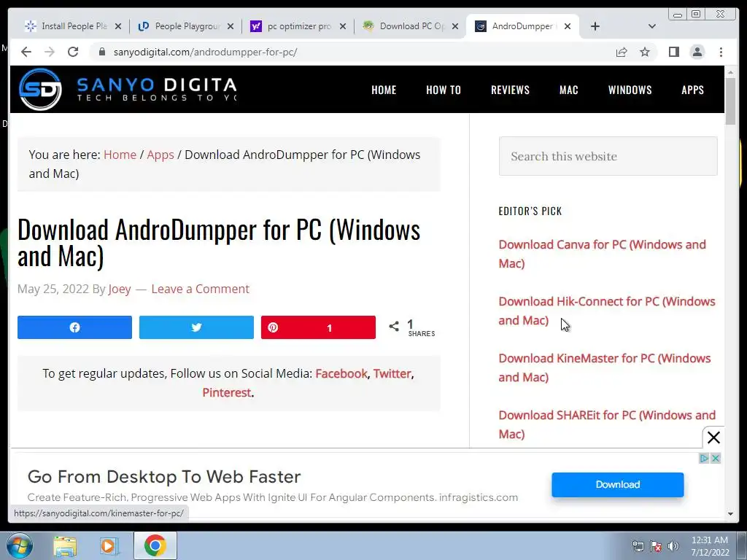Share on Twitter with bird button
The height and width of the screenshot is (560, 747).
[196, 327]
